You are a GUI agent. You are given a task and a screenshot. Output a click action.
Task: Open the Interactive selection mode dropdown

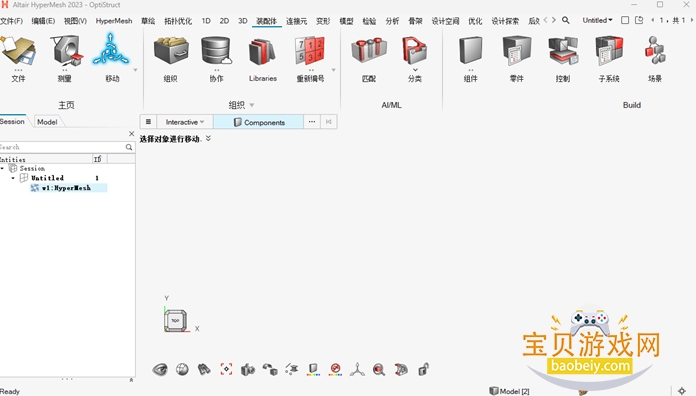185,122
